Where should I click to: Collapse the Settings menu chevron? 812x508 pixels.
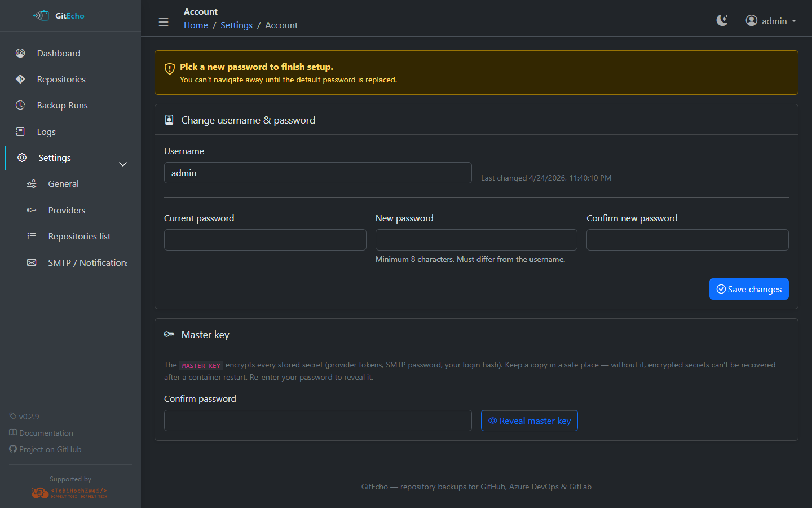[x=123, y=164]
